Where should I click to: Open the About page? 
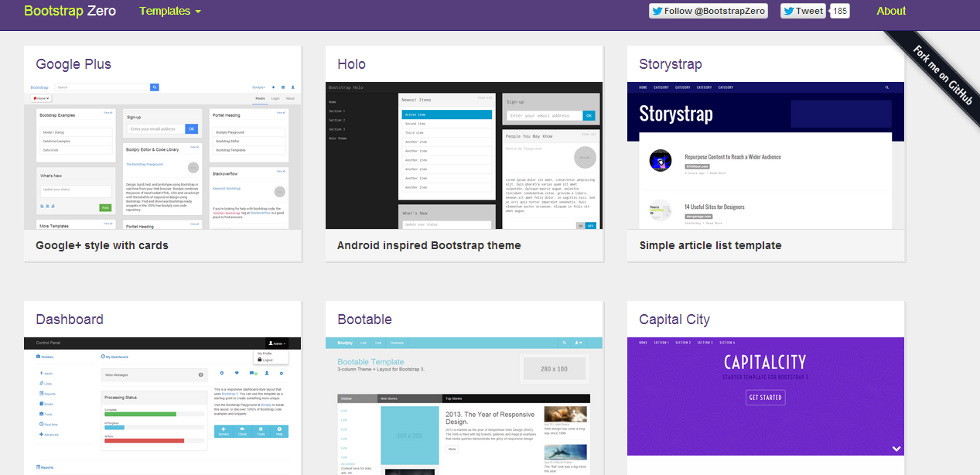[x=891, y=11]
